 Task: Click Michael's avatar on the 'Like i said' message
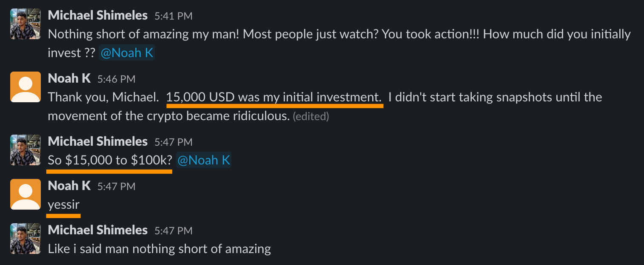tap(25, 239)
